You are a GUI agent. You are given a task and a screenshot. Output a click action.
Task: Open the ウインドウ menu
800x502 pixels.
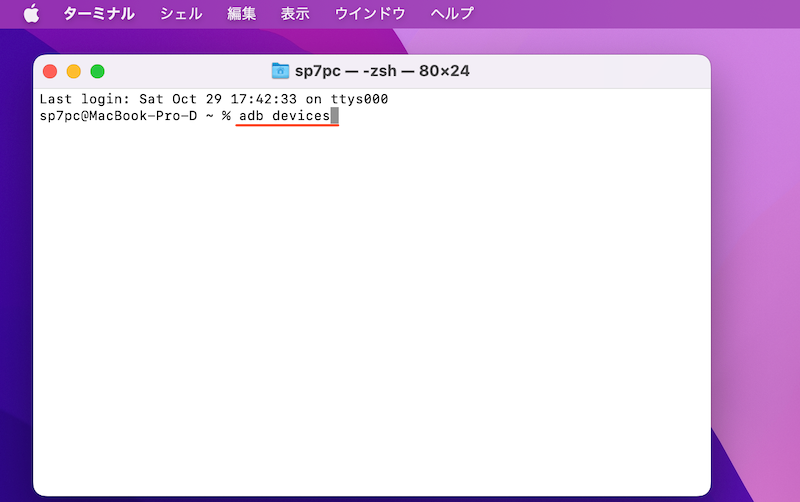click(370, 14)
